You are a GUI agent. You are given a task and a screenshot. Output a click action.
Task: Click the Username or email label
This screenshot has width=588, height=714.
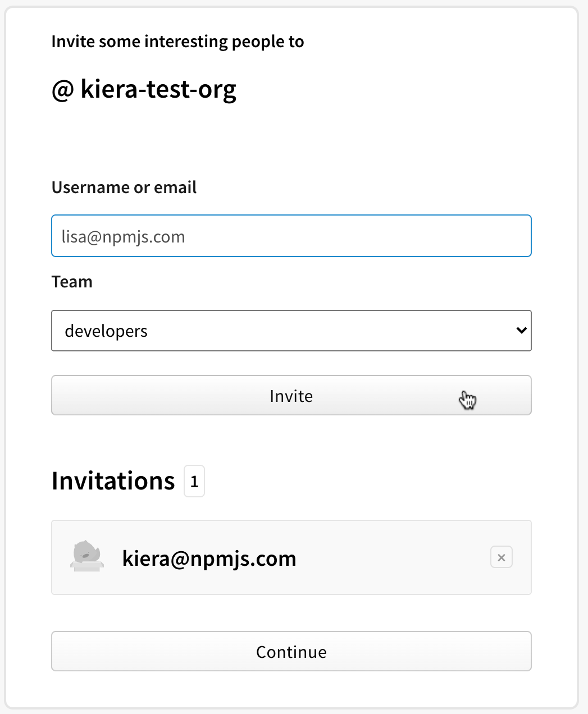click(124, 187)
